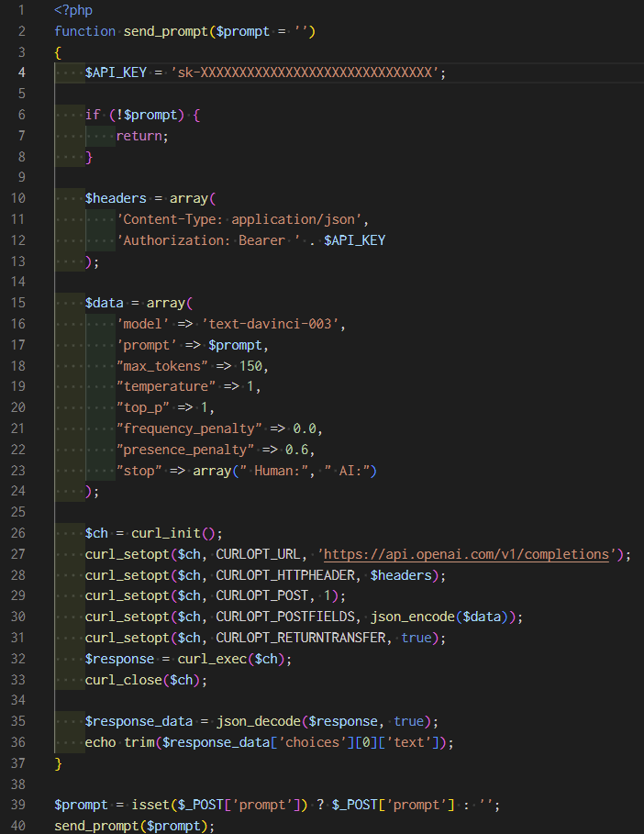Click the 'return' statement on line 7
The image size is (644, 834).
click(x=139, y=136)
